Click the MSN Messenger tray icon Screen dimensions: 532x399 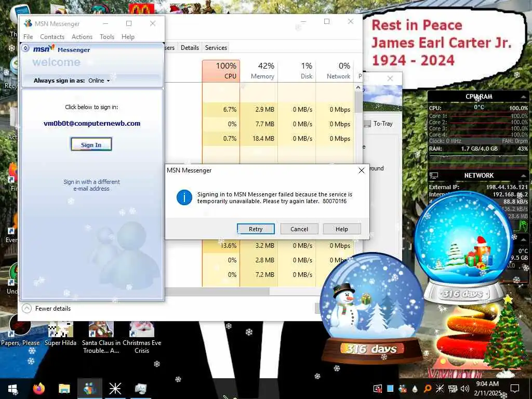tap(403, 389)
